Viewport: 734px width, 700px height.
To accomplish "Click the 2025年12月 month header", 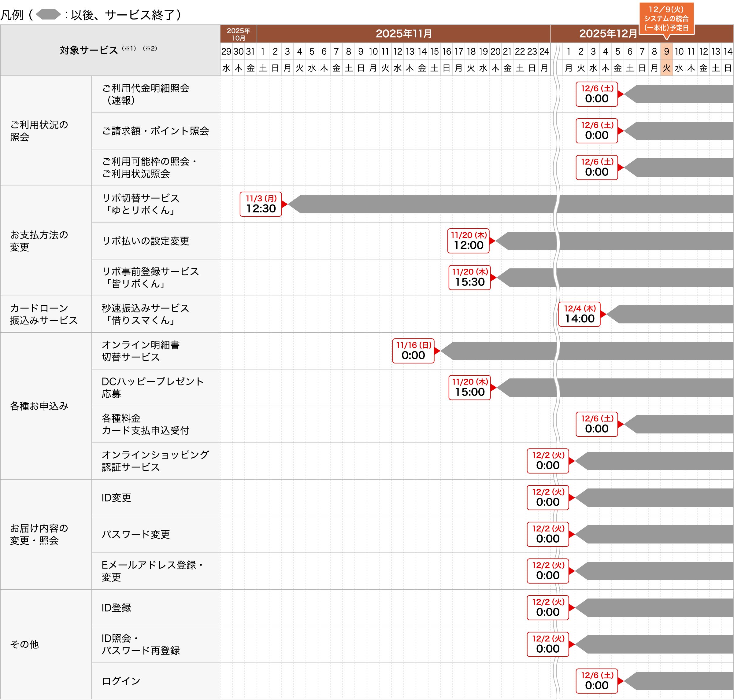I will pyautogui.click(x=608, y=34).
